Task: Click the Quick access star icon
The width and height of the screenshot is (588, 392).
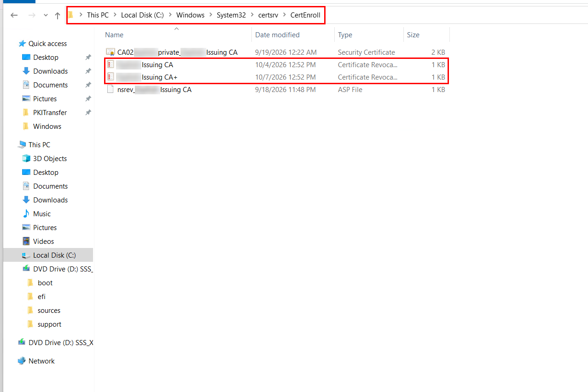Action: coord(22,44)
